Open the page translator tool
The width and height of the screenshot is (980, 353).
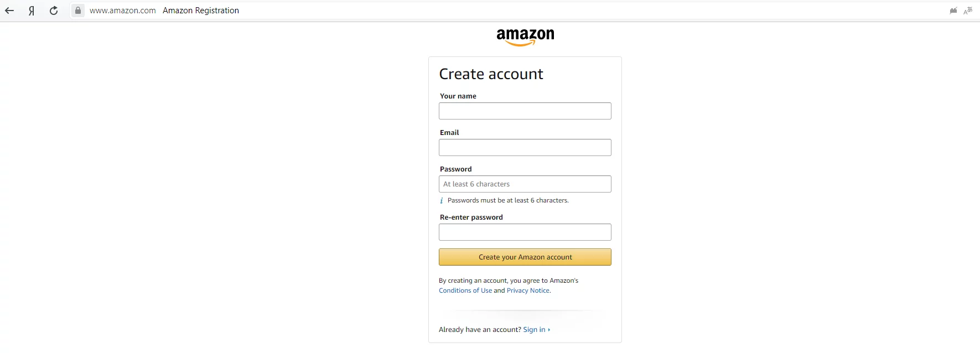968,11
